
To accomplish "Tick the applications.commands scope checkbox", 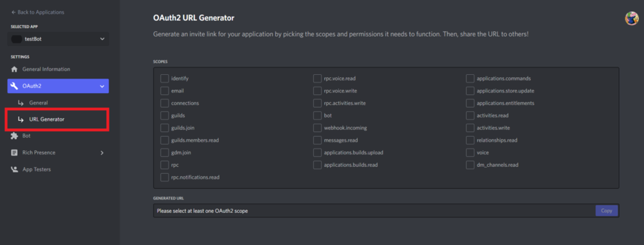I will (x=470, y=78).
